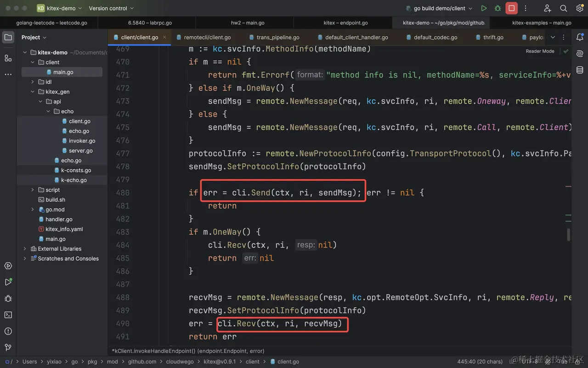Open the Project view selector dropdown
Viewport: 588px width, 368px height.
pos(34,37)
